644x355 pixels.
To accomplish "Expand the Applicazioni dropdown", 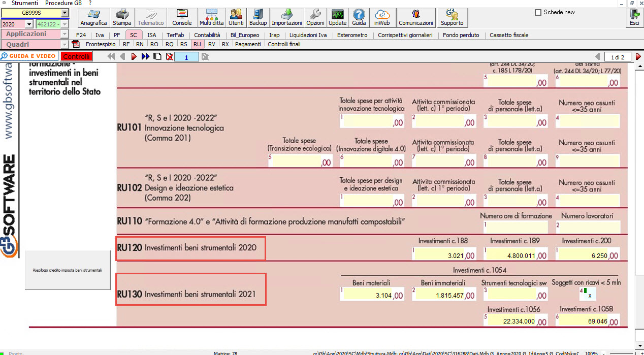I will tap(65, 34).
